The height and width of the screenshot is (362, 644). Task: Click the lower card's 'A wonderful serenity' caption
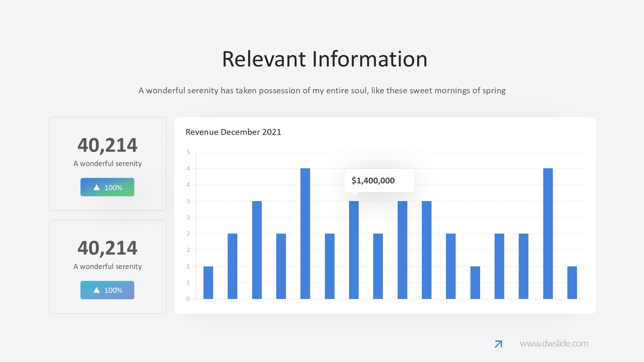point(108,266)
